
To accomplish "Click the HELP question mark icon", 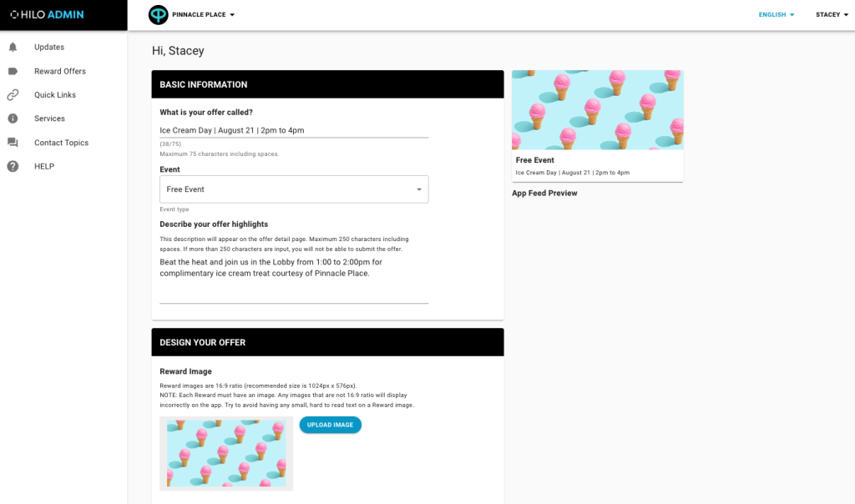I will pyautogui.click(x=13, y=167).
